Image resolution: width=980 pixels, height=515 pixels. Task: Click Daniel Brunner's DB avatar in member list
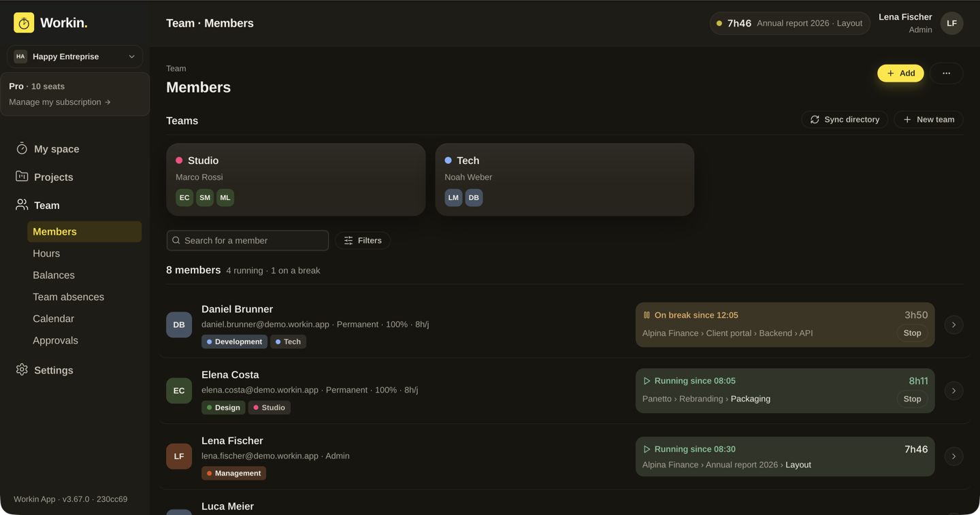pos(179,325)
